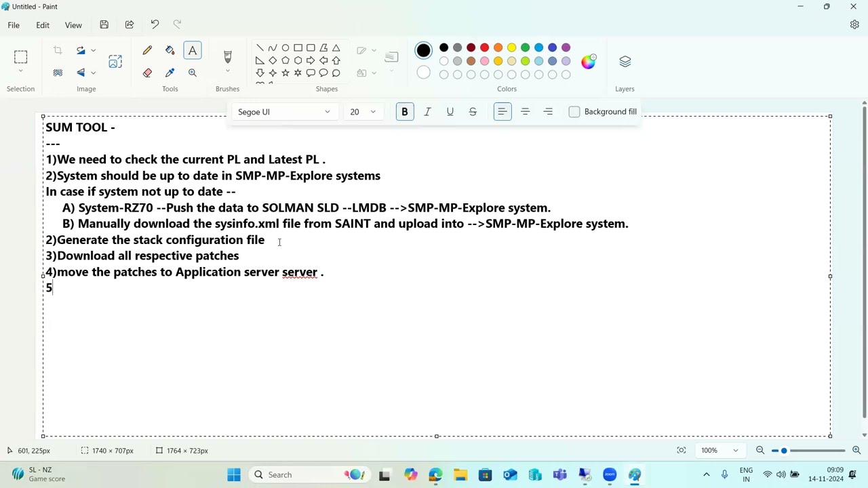Screen dimensions: 868x488
Task: Click the Save icon in title bar
Action: click(x=104, y=25)
